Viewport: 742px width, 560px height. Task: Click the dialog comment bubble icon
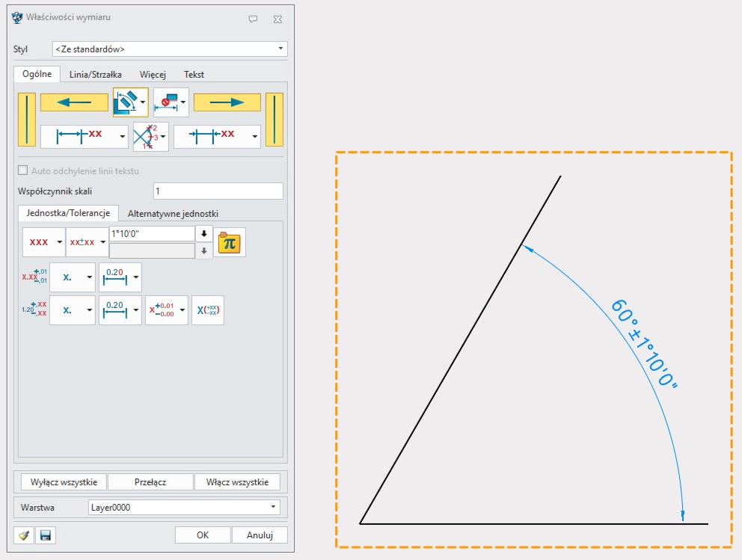coord(253,19)
